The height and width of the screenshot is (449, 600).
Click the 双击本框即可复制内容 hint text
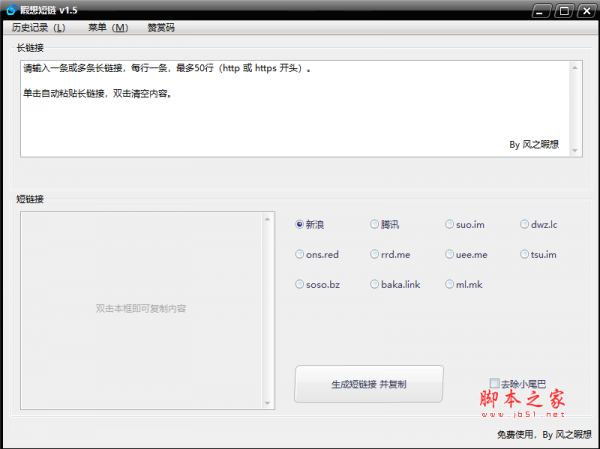141,309
